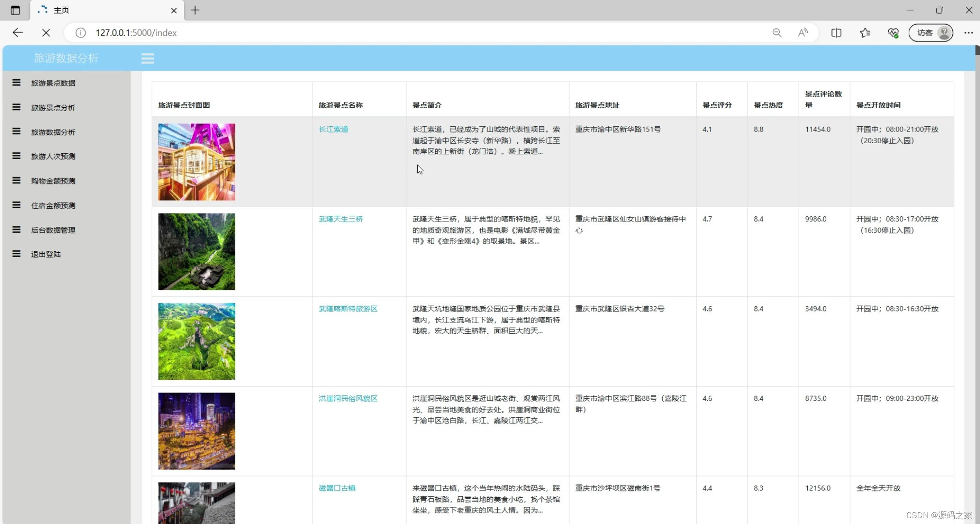Click the 退出登陆 sidebar entry
This screenshot has height=524, width=980.
tap(46, 254)
